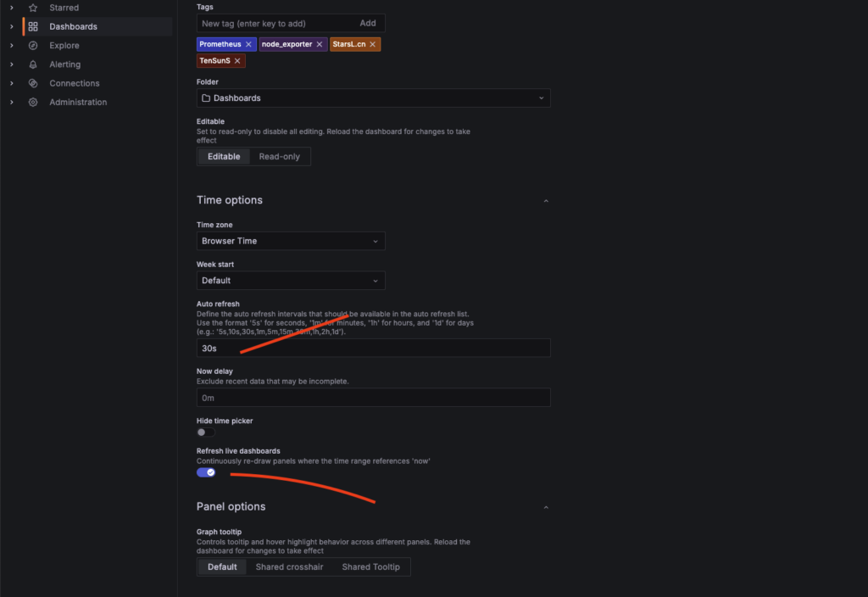Viewport: 868px width, 597px height.
Task: Click the Alerting bell icon
Action: [x=33, y=64]
